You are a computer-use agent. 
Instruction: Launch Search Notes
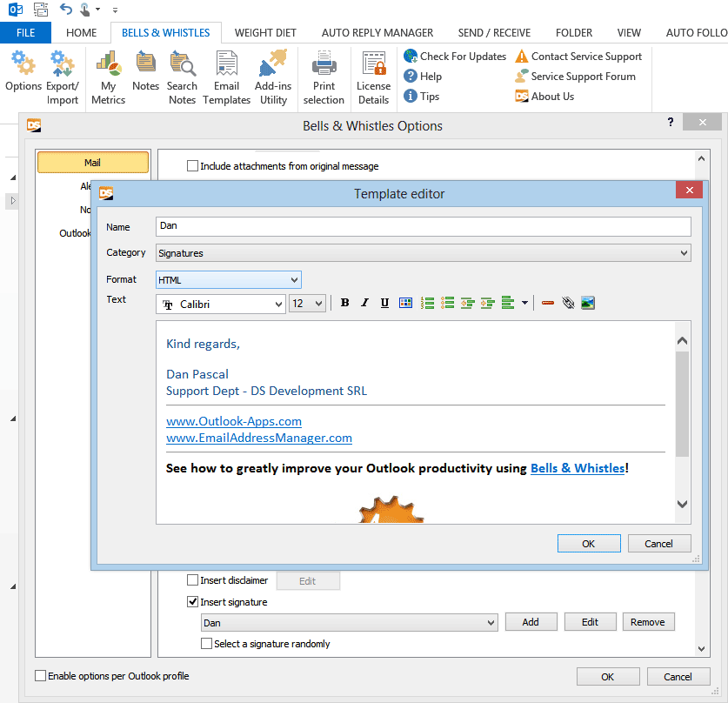(182, 77)
